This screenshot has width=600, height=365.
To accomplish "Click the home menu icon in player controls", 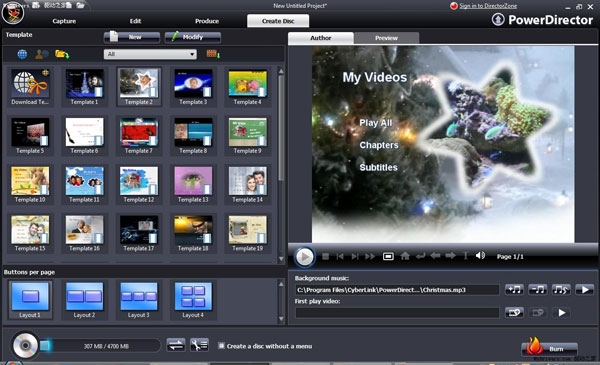I will 405,256.
